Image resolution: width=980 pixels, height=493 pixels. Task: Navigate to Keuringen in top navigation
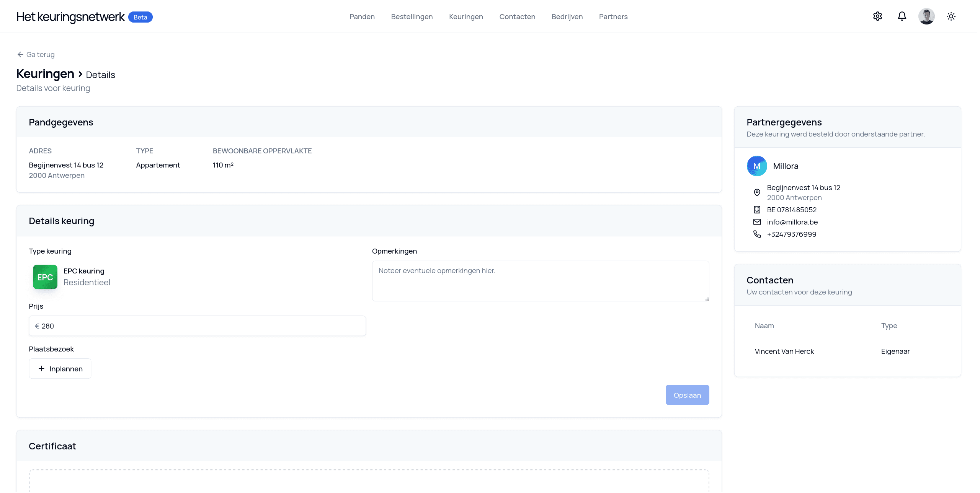(x=465, y=16)
